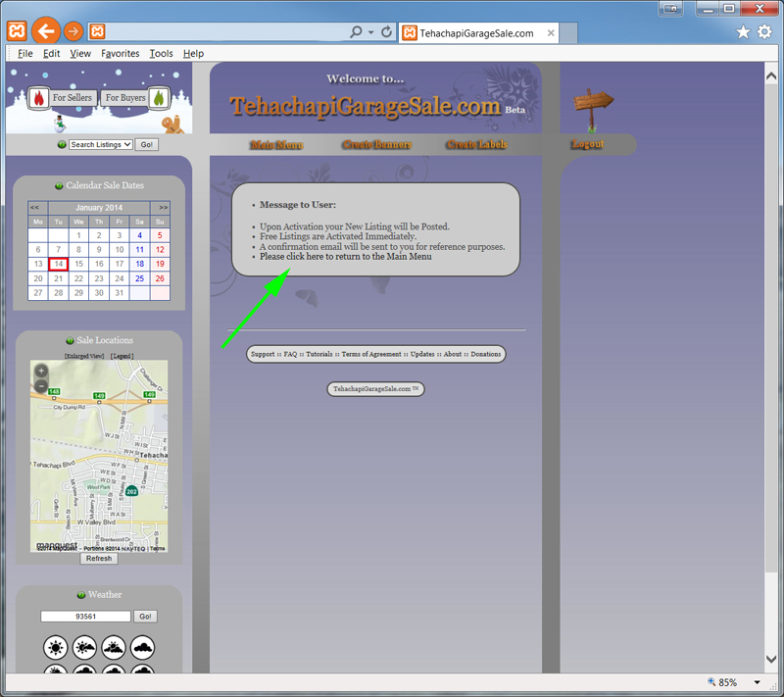Image resolution: width=784 pixels, height=697 pixels.
Task: Open the 85% zoom level dropdown
Action: [757, 682]
